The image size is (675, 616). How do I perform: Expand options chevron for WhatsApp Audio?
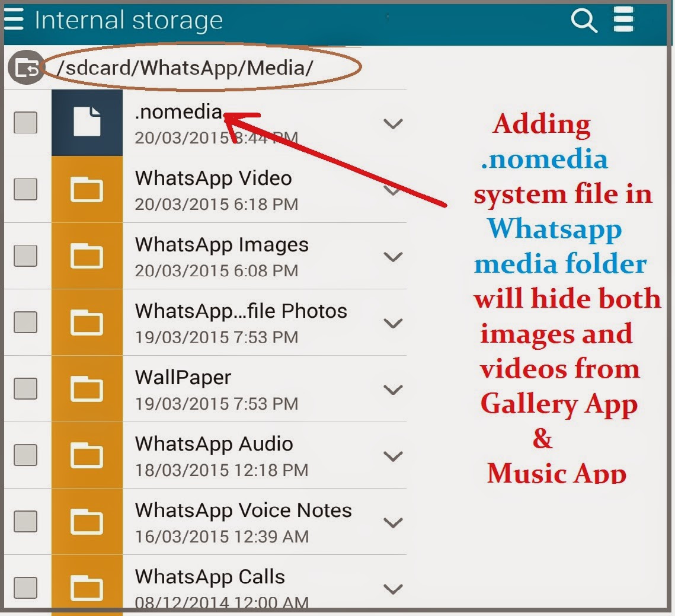click(x=393, y=457)
